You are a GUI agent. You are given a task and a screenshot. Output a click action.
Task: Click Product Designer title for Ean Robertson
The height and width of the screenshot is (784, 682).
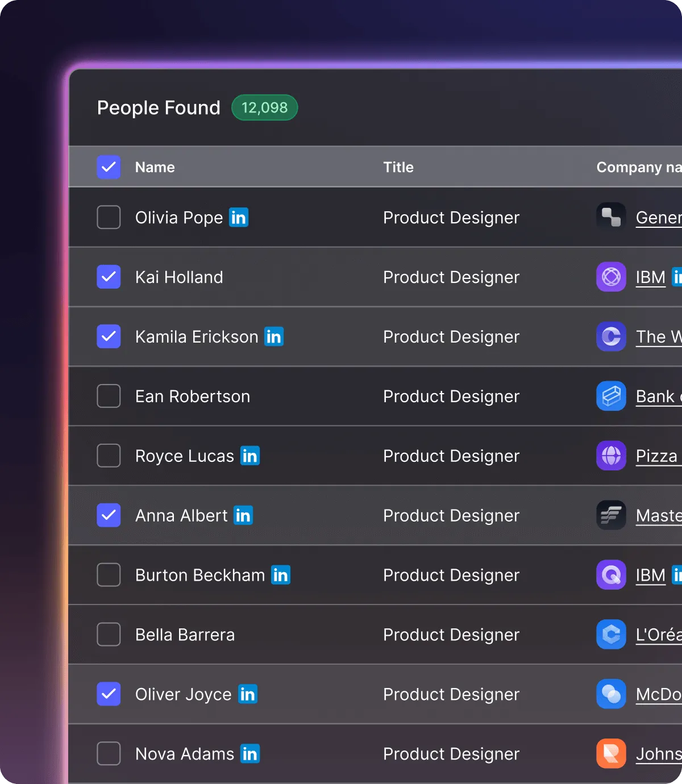[451, 397]
